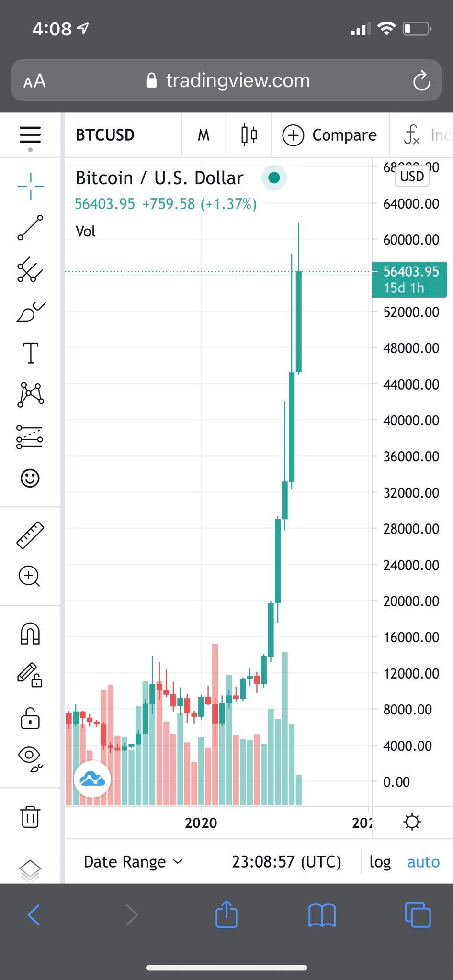
Task: Hide all drawings with eye icon
Action: pos(30,759)
